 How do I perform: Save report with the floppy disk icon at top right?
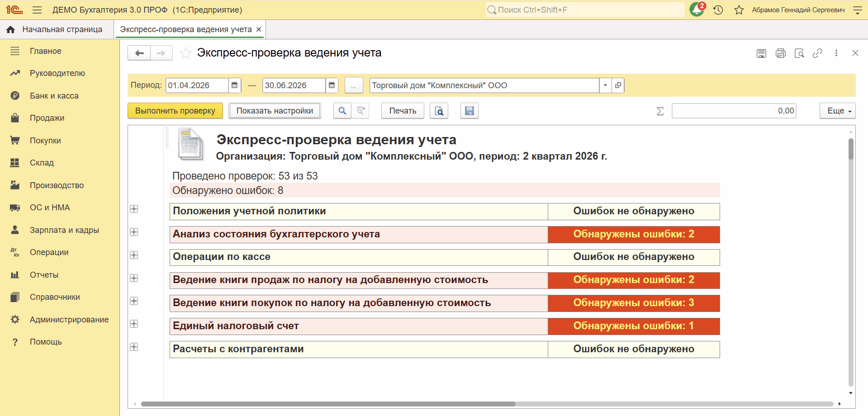[x=762, y=53]
